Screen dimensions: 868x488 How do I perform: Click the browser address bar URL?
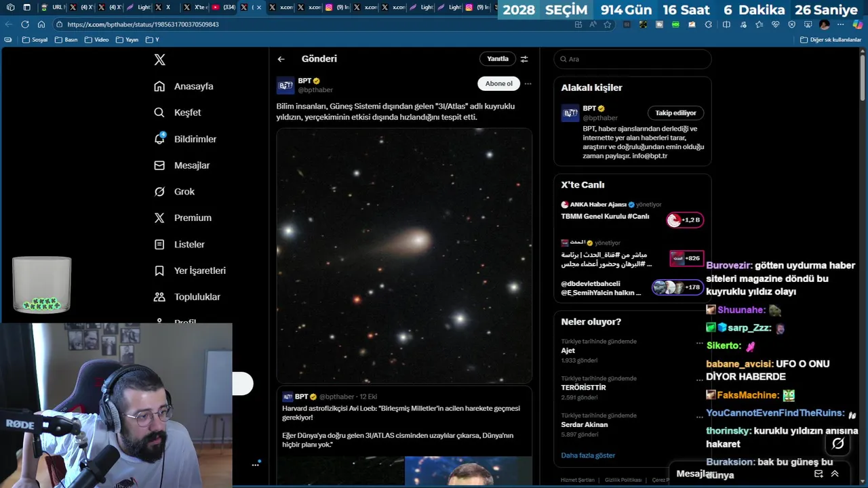(x=143, y=24)
